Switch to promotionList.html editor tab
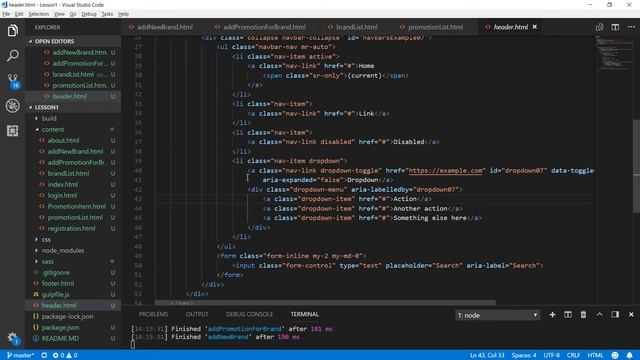 tap(436, 27)
